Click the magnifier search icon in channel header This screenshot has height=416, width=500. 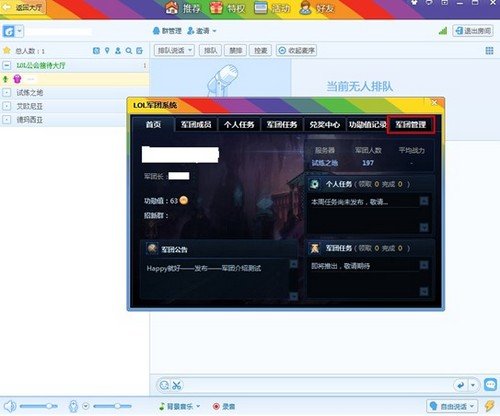[x=129, y=51]
